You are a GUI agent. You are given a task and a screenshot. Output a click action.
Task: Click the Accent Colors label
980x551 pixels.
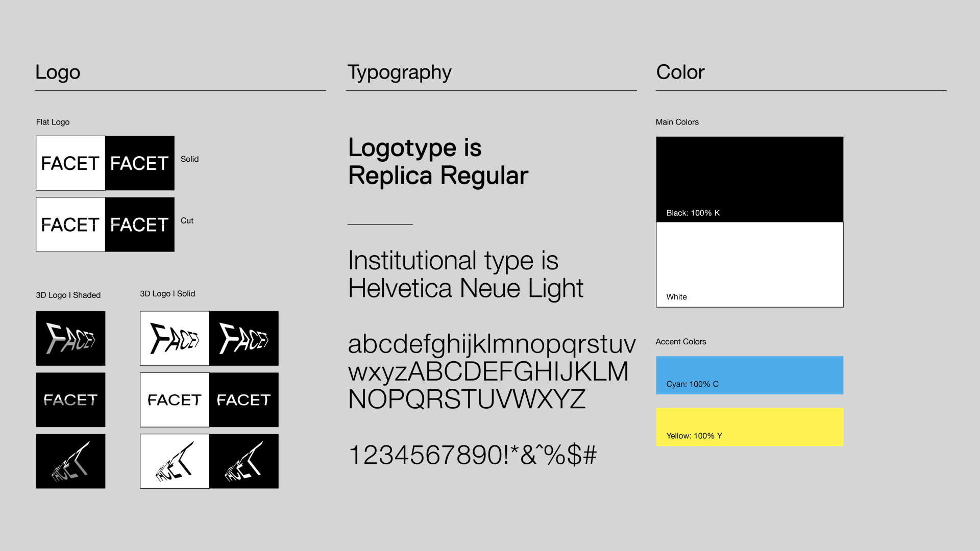coord(681,342)
